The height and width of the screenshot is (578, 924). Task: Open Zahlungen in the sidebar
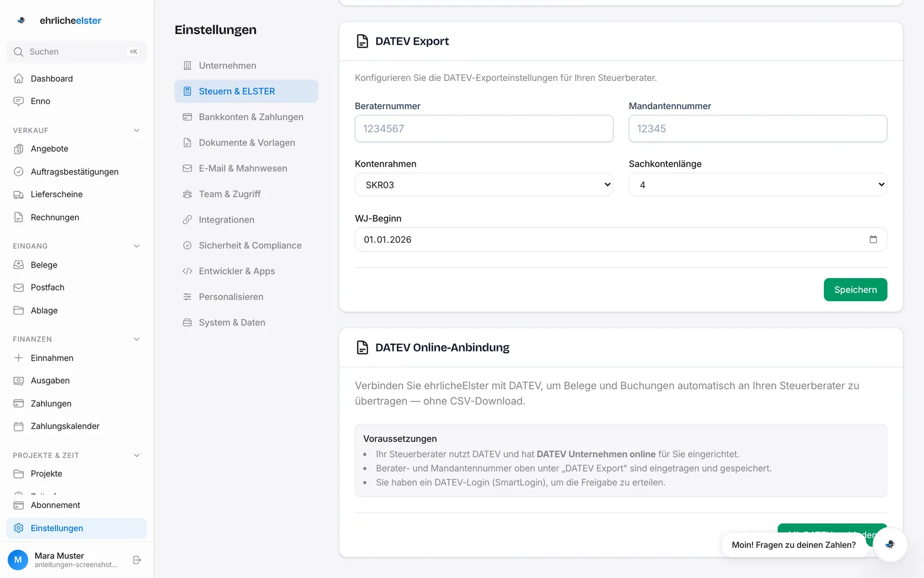coord(77,403)
